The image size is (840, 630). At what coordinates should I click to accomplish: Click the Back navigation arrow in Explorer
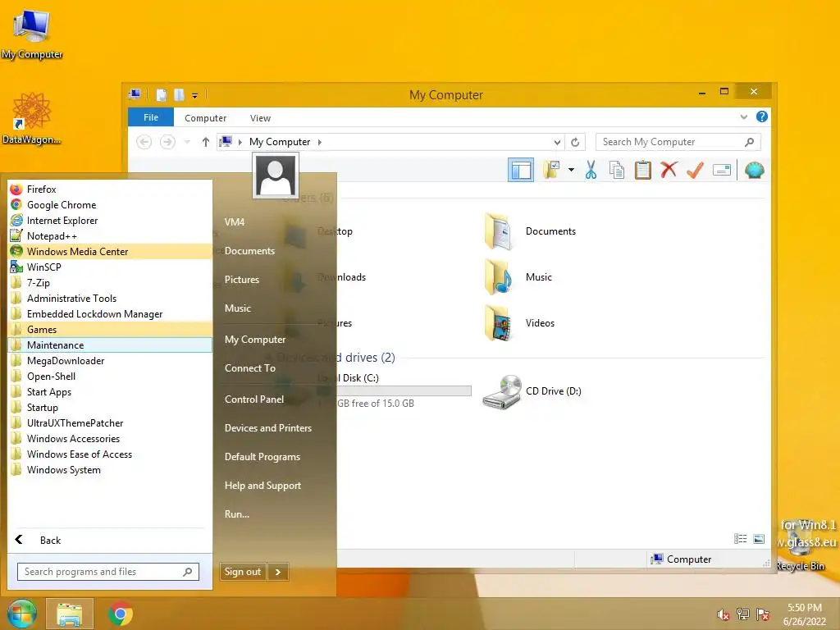click(144, 142)
